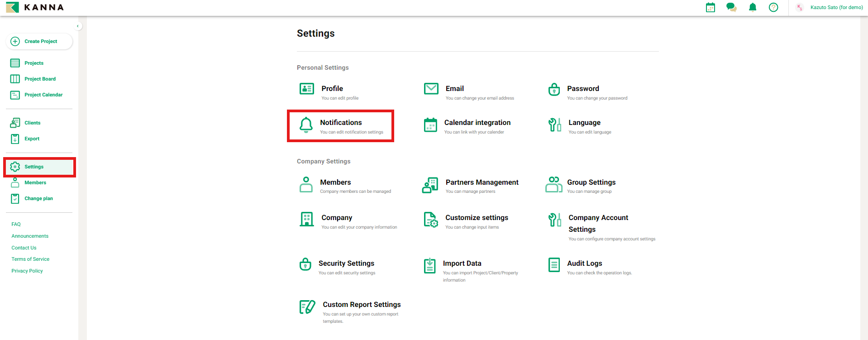Select Clients in the sidebar
Viewport: 868px width, 340px height.
[x=32, y=123]
